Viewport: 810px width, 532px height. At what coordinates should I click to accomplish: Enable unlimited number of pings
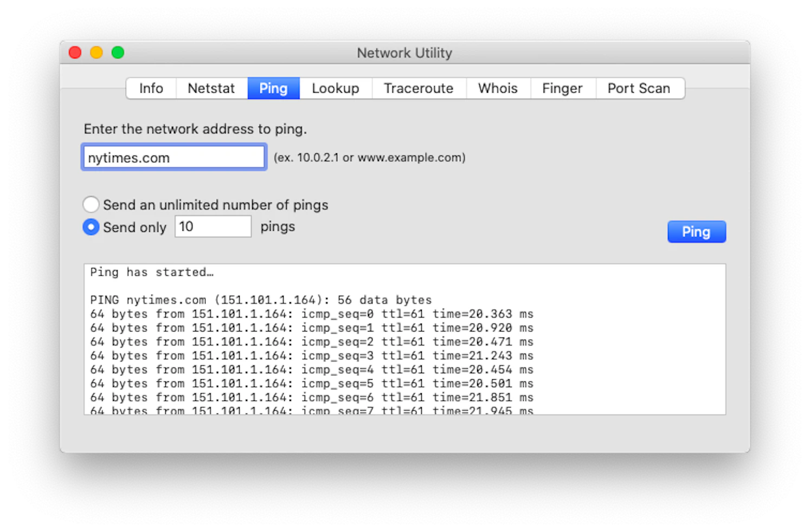(x=91, y=204)
